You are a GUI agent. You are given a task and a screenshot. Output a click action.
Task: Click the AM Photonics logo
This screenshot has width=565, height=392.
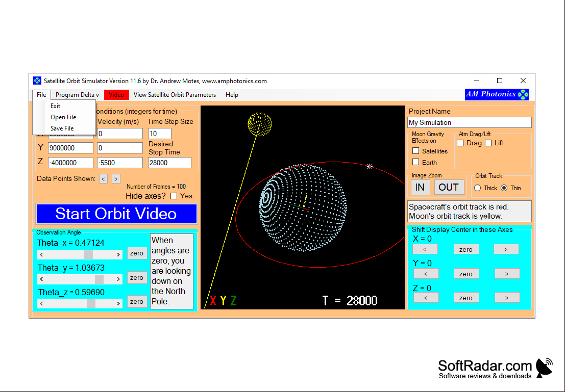(x=497, y=94)
